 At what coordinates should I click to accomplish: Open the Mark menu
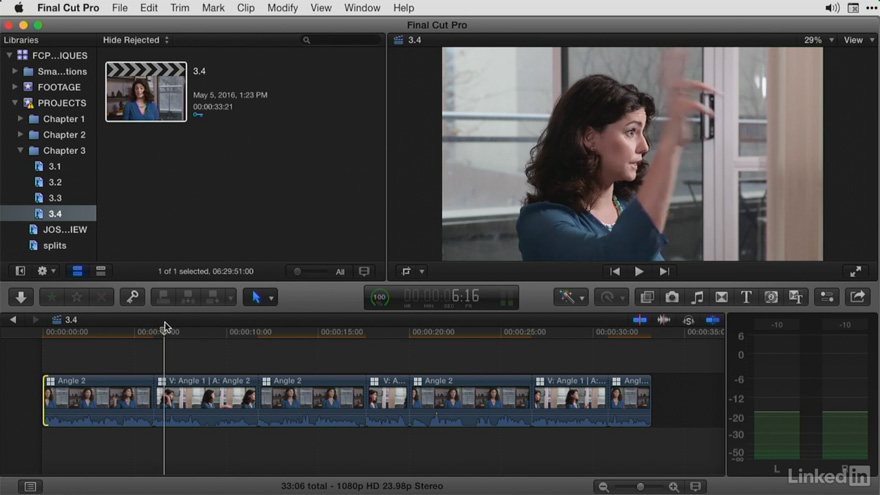pyautogui.click(x=213, y=8)
